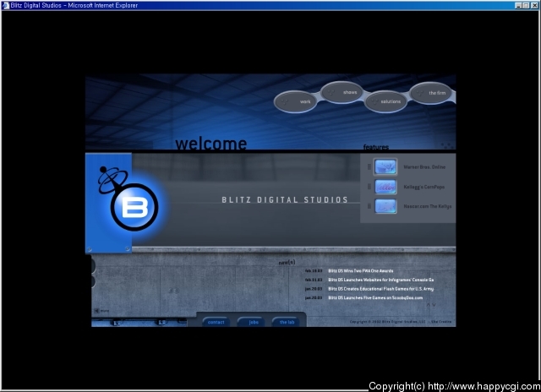Click the 'Nascar.com The Kellys' feature label
The height and width of the screenshot is (392, 541).
(x=428, y=206)
